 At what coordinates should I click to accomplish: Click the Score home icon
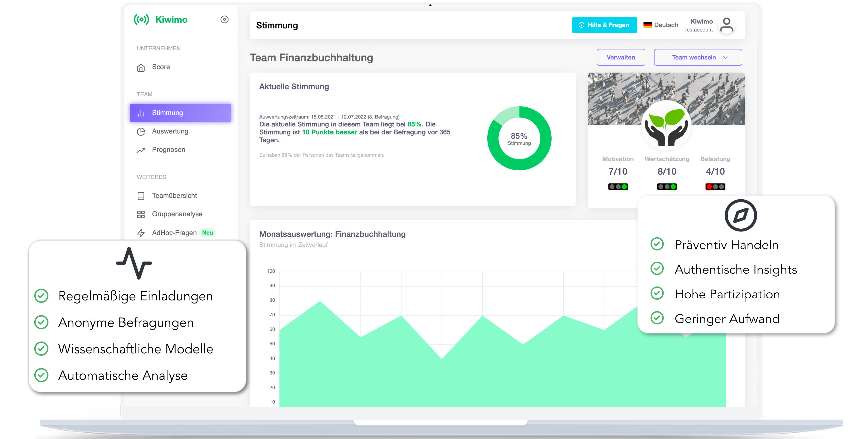pyautogui.click(x=141, y=68)
